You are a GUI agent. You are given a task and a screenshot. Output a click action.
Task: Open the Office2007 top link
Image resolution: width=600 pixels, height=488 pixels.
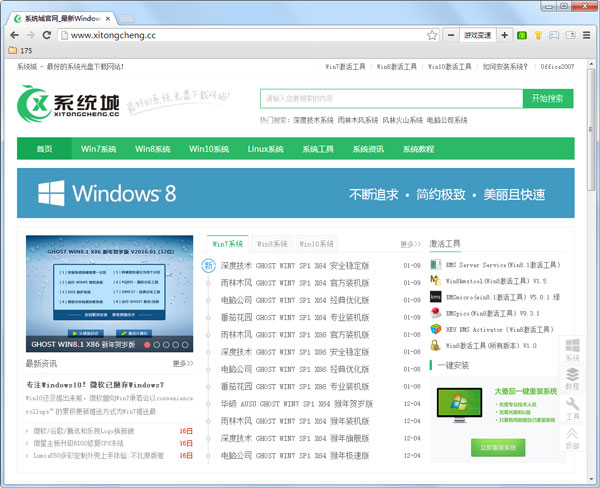pyautogui.click(x=557, y=67)
